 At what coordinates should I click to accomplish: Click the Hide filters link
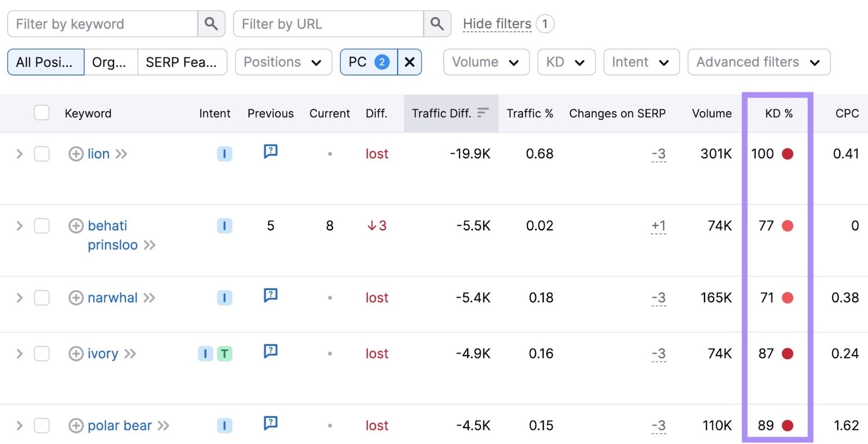click(x=497, y=24)
